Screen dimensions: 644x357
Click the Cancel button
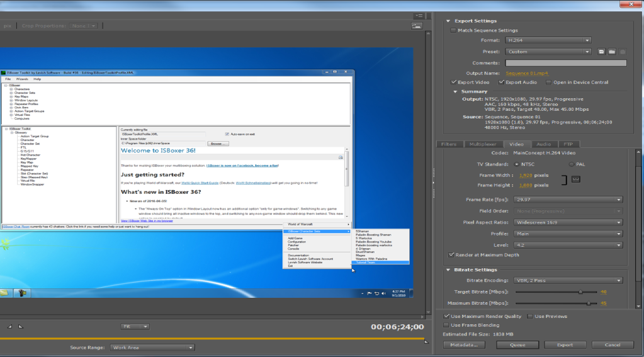point(613,345)
